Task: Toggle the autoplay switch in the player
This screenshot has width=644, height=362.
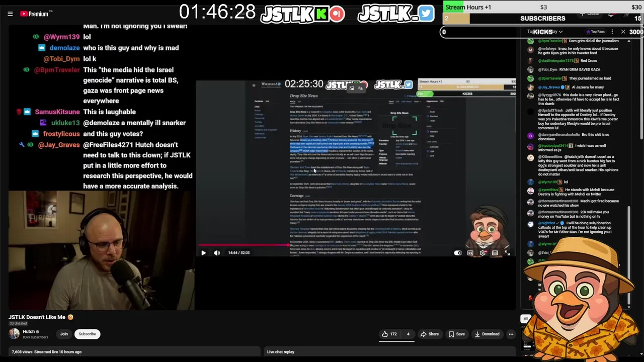Action: (457, 253)
